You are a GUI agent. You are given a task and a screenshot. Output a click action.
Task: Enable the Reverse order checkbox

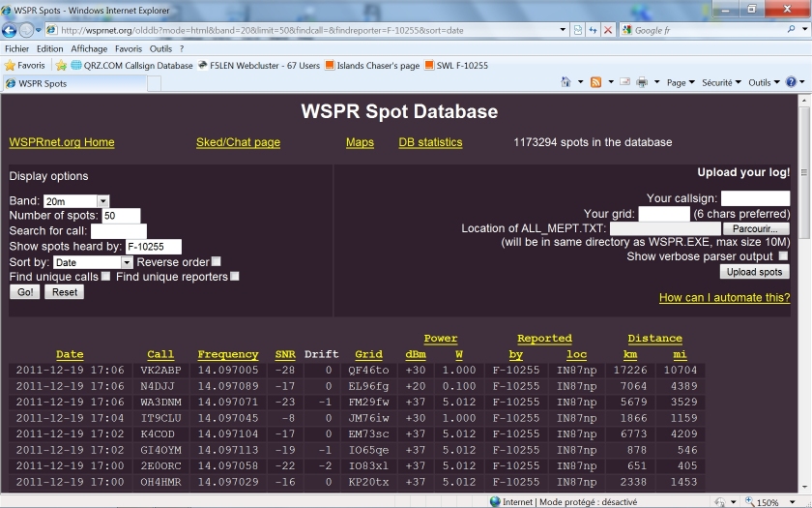click(x=217, y=261)
